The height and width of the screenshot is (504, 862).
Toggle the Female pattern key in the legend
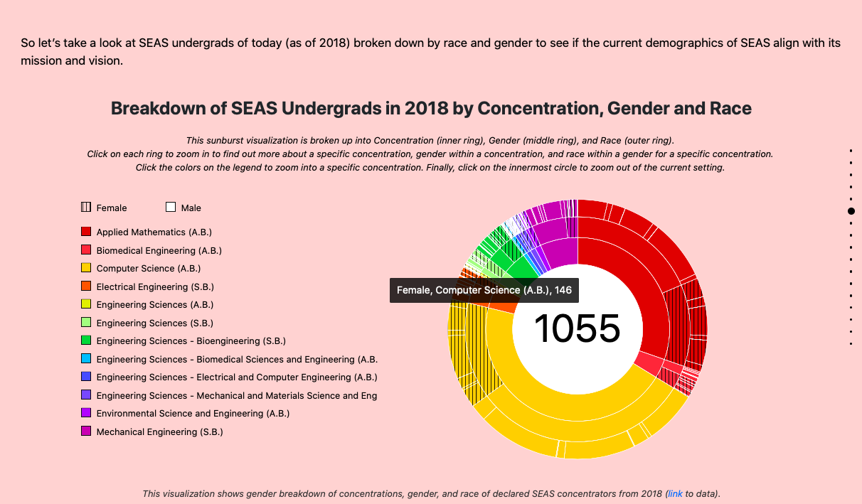85,207
